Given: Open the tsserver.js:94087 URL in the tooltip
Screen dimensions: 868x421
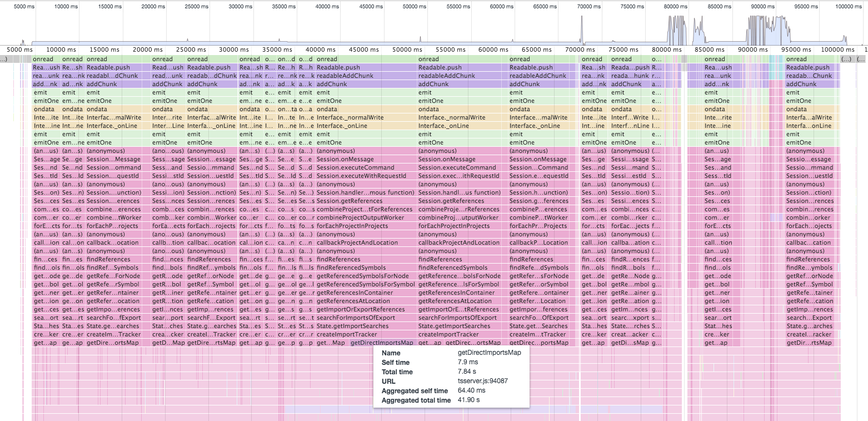Looking at the screenshot, I should coord(483,381).
